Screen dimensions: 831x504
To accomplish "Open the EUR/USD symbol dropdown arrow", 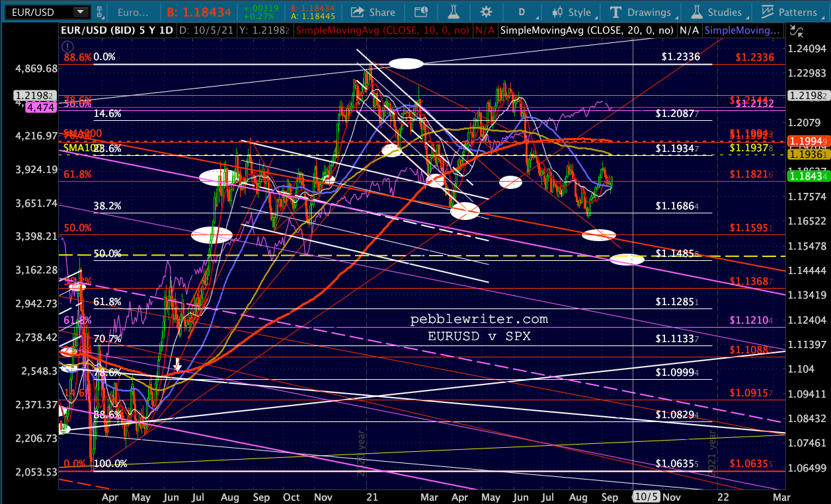I will 80,12.
